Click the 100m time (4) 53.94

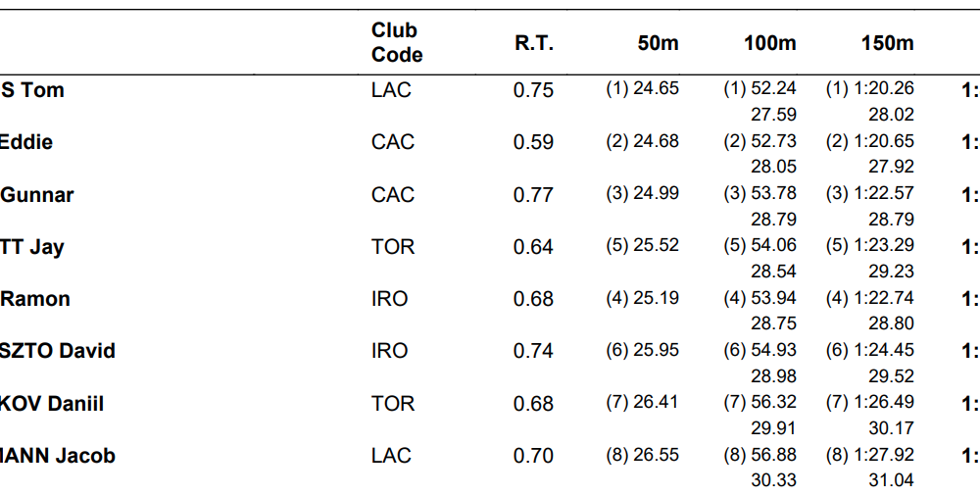(759, 298)
